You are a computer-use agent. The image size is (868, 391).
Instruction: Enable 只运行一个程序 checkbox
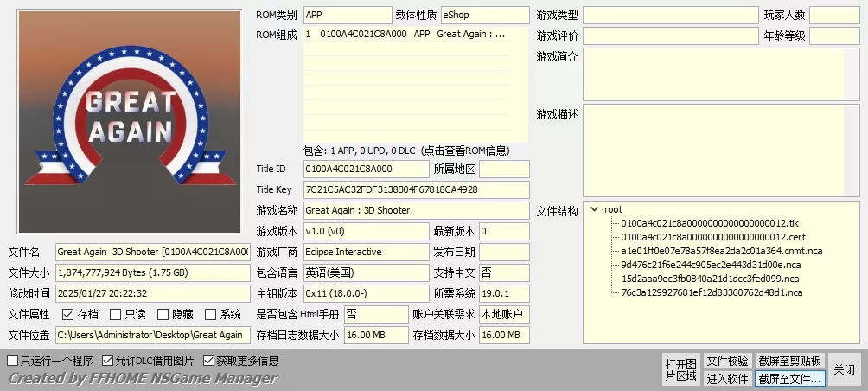coord(13,360)
